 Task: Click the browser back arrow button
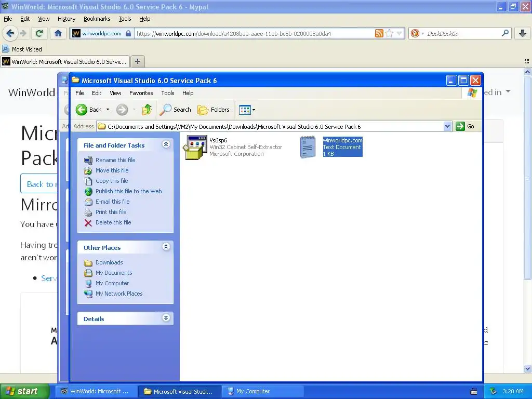10,33
